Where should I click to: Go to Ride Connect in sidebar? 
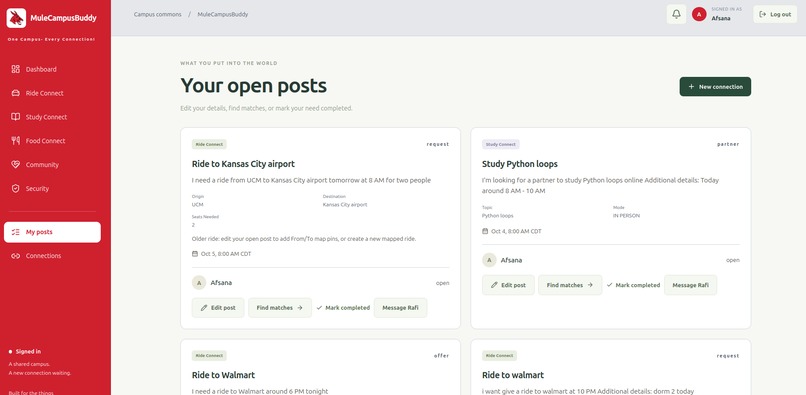pyautogui.click(x=52, y=93)
